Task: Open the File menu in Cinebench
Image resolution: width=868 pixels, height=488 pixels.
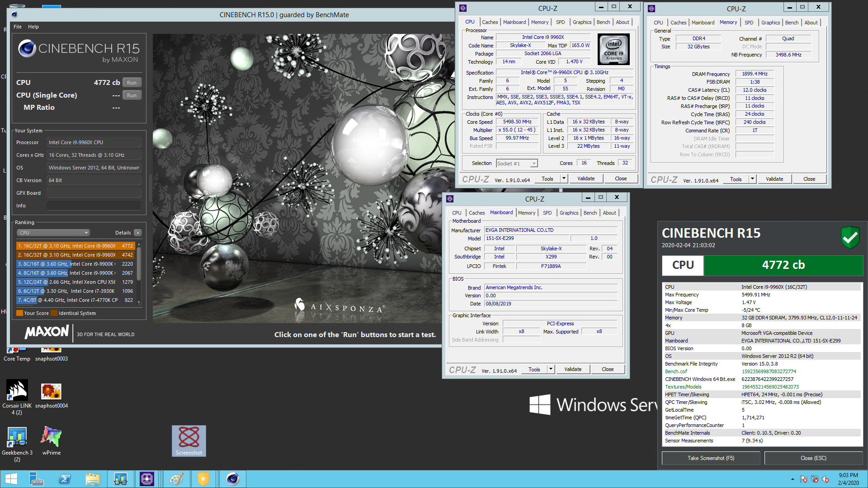Action: pos(18,27)
